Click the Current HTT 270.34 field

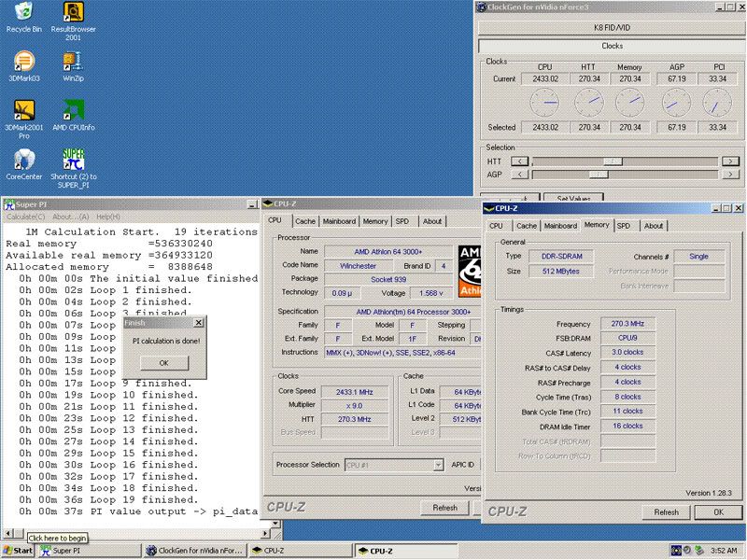pyautogui.click(x=589, y=79)
